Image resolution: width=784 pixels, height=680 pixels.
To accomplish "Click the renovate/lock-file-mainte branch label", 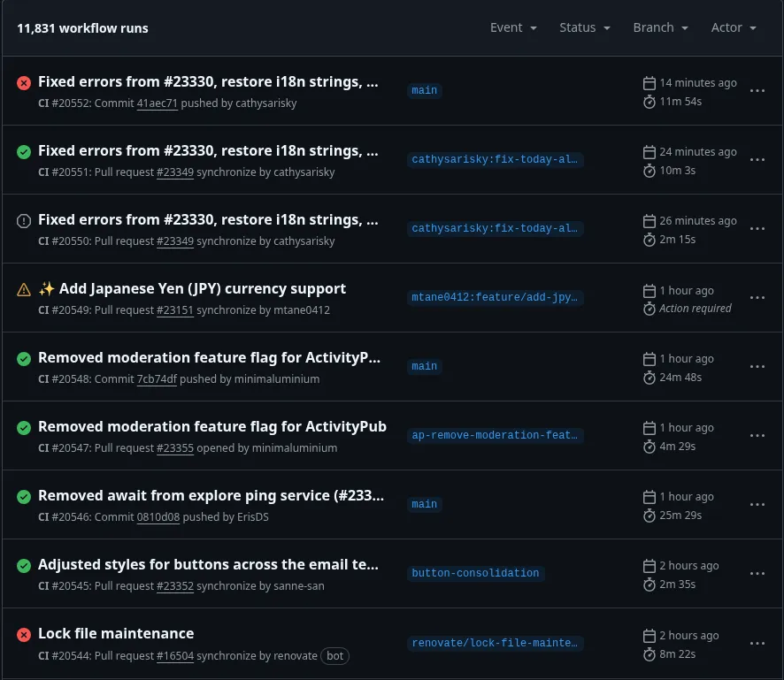I will (x=496, y=643).
